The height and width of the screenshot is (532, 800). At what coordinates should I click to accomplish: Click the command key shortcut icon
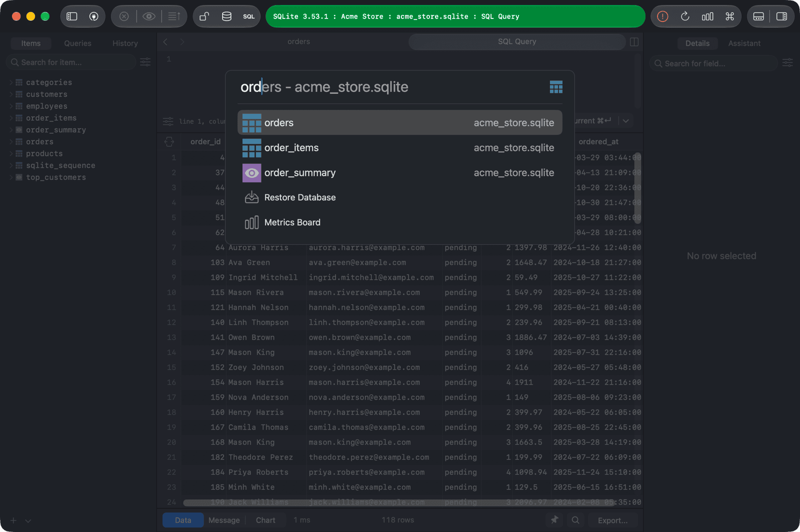730,16
